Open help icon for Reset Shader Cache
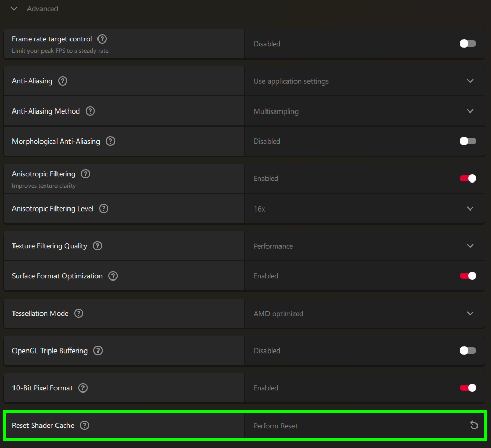491x448 pixels. pos(85,426)
